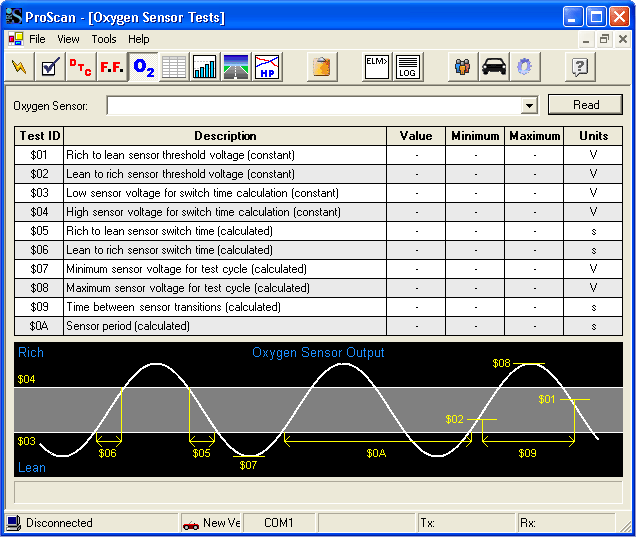Image resolution: width=636 pixels, height=537 pixels.
Task: Click the $07 marker on the graph
Action: pos(248,465)
